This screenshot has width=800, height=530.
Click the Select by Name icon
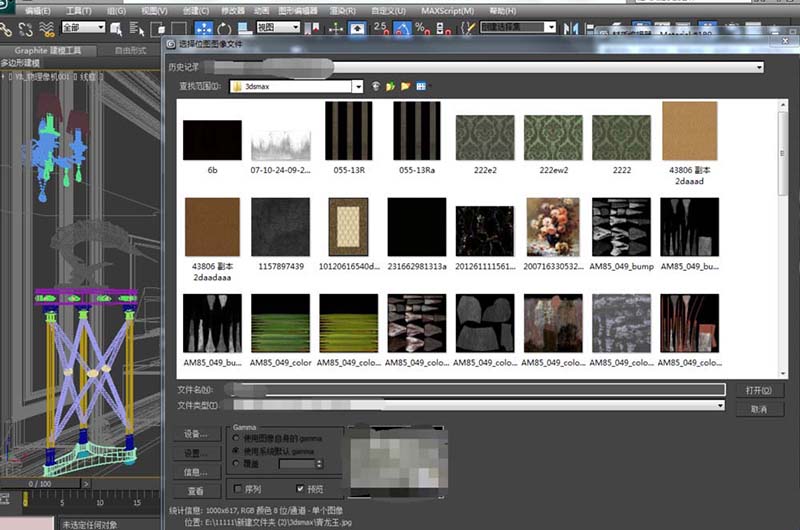point(137,29)
